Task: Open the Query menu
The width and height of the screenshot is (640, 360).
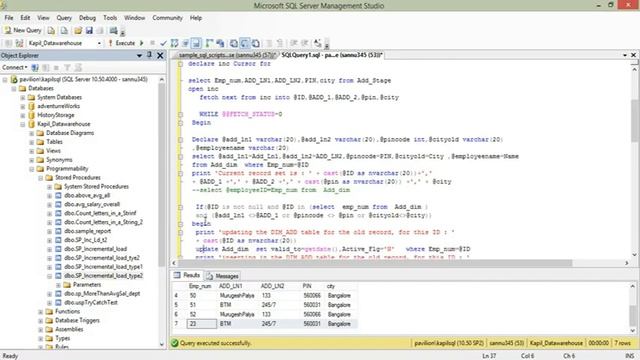Action: pos(64,18)
